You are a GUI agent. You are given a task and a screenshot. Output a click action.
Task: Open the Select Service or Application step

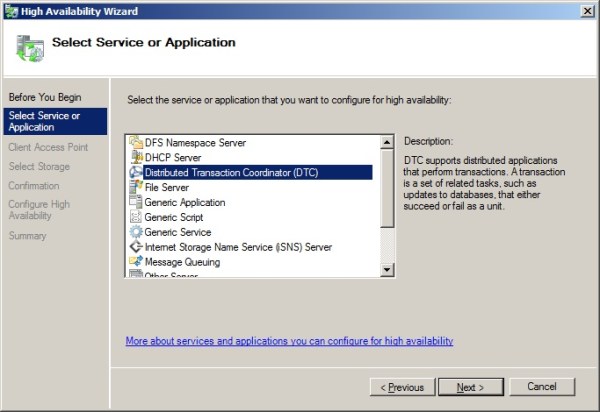(x=45, y=121)
